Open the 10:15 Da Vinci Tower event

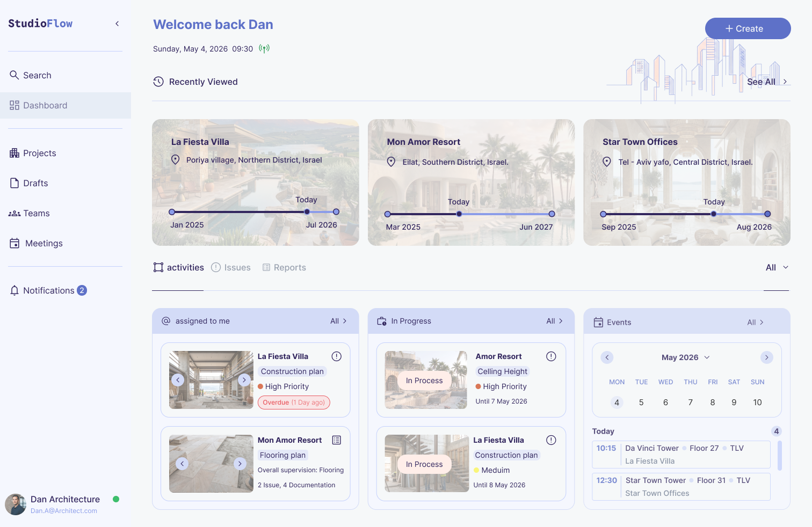(x=682, y=455)
